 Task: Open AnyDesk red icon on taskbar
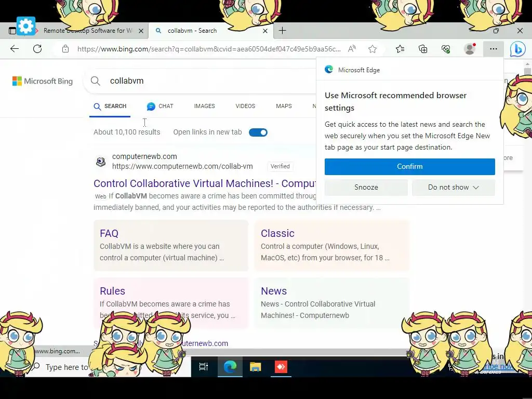tap(281, 367)
